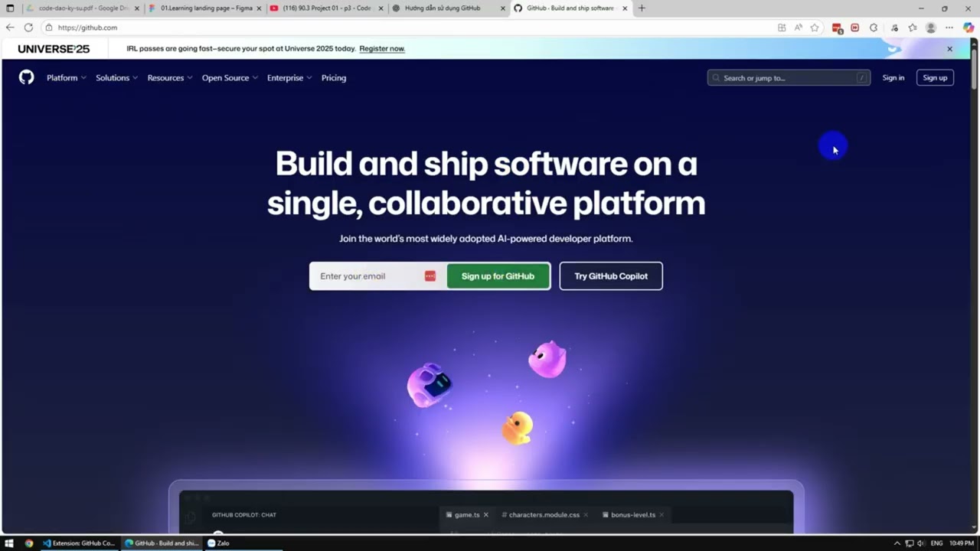
Task: Select the bonus-level.ts file tab
Action: [633, 515]
